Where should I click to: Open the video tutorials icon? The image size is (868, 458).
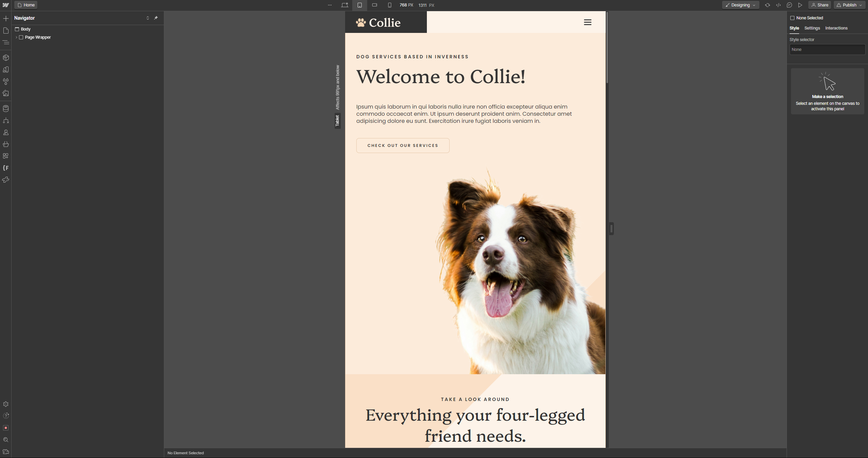(6, 452)
